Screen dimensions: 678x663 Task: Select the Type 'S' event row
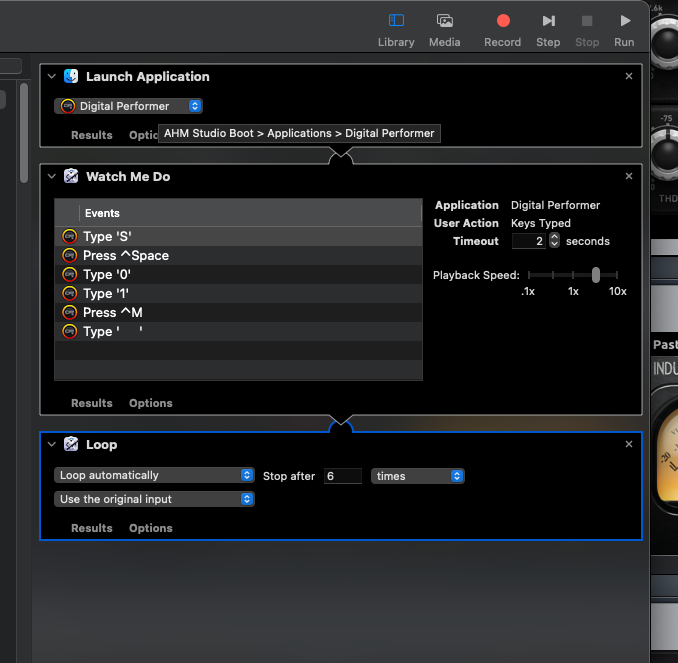point(238,237)
